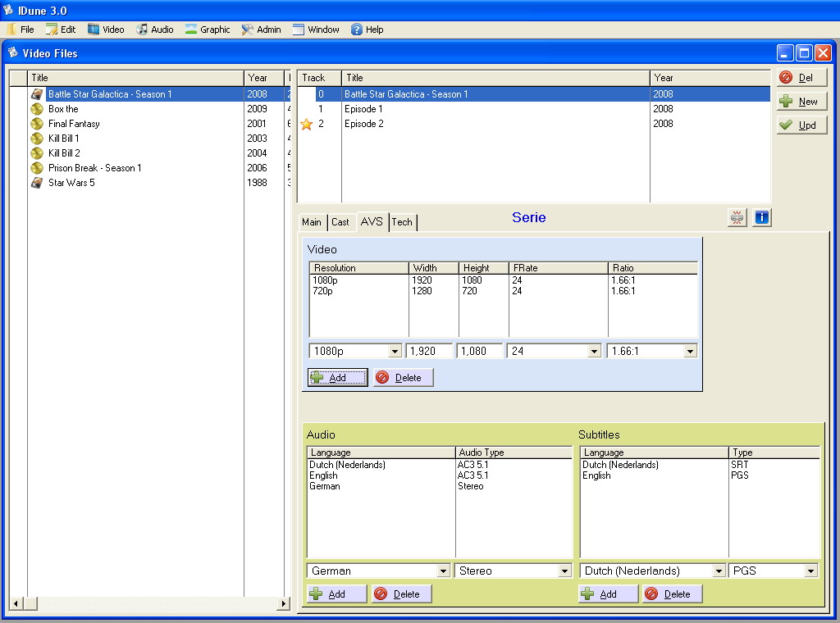This screenshot has height=623, width=840.
Task: Click the icon beside Star Wars 5
Action: (x=37, y=183)
